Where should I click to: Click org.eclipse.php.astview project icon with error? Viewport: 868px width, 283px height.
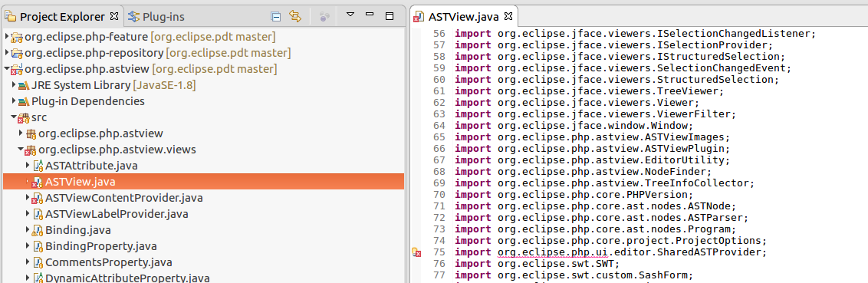(17, 70)
